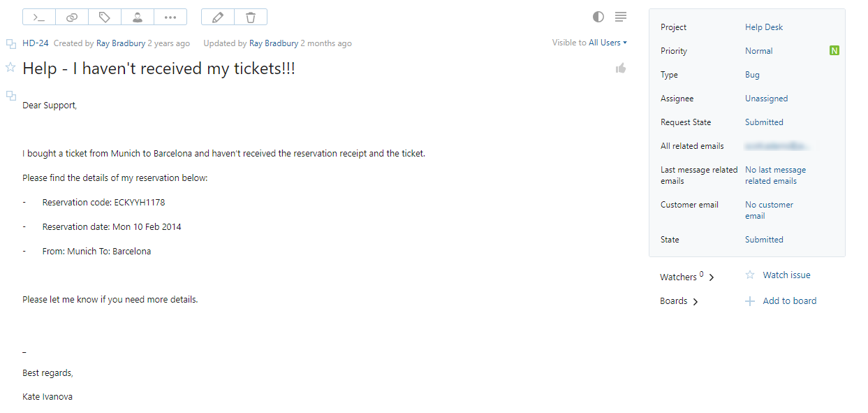The width and height of the screenshot is (868, 413).
Task: Click the pencil edit issue icon
Action: tap(217, 17)
